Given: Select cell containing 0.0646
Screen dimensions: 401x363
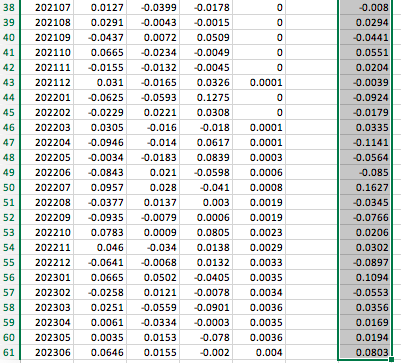Looking at the screenshot, I should tap(100, 352).
